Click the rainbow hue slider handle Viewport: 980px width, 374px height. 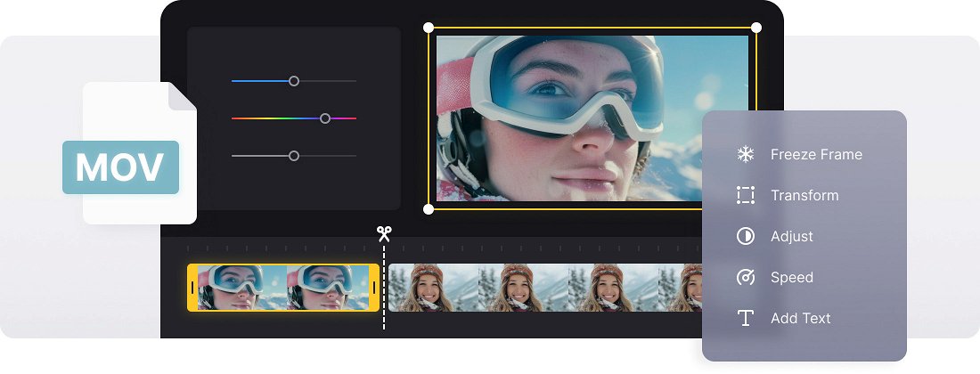pyautogui.click(x=325, y=118)
